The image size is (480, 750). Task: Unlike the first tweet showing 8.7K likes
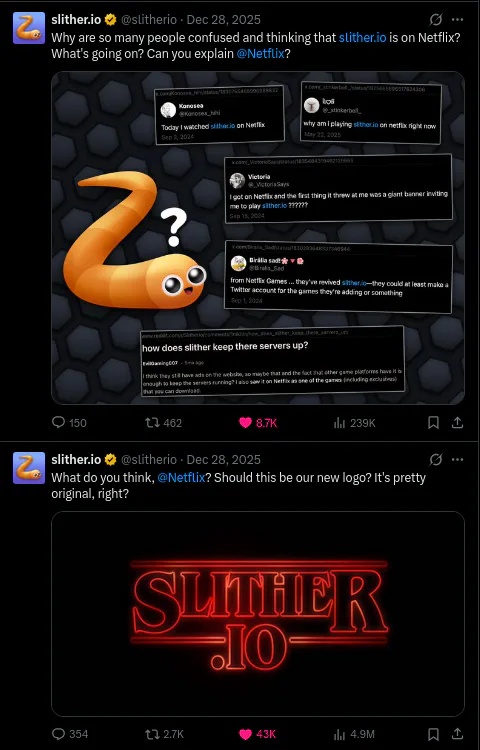point(258,423)
